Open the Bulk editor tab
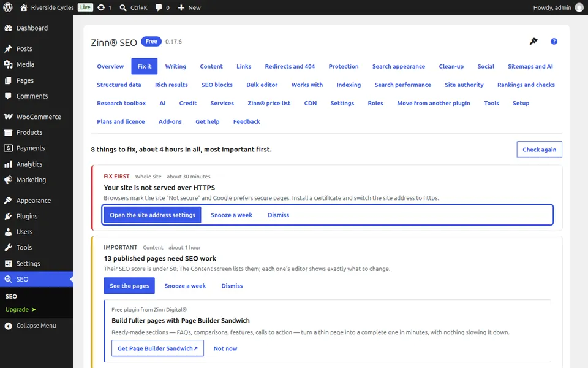The width and height of the screenshot is (588, 368). pos(262,85)
